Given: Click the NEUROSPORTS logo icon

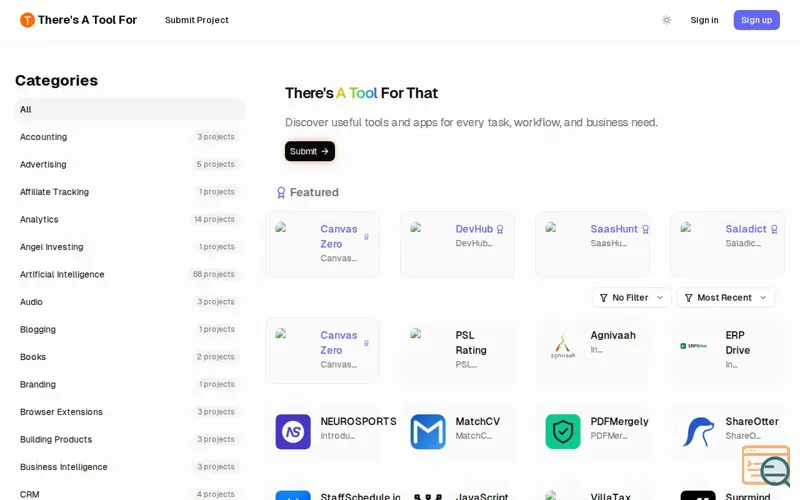Looking at the screenshot, I should [x=293, y=432].
